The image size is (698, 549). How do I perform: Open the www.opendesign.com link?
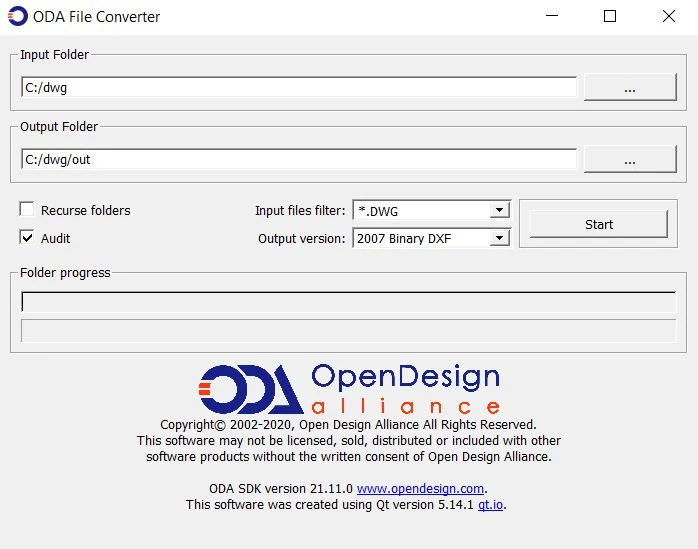click(x=420, y=489)
